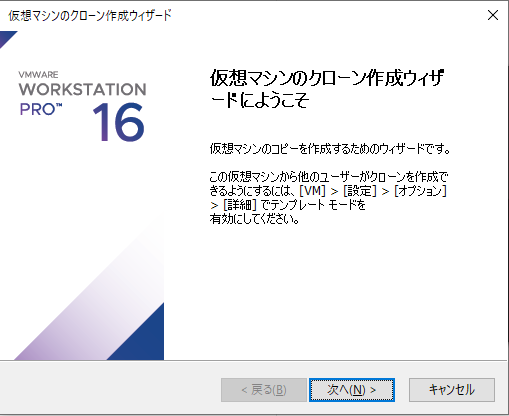The height and width of the screenshot is (416, 509).
Task: Click the purple PRO logo text
Action: click(41, 110)
